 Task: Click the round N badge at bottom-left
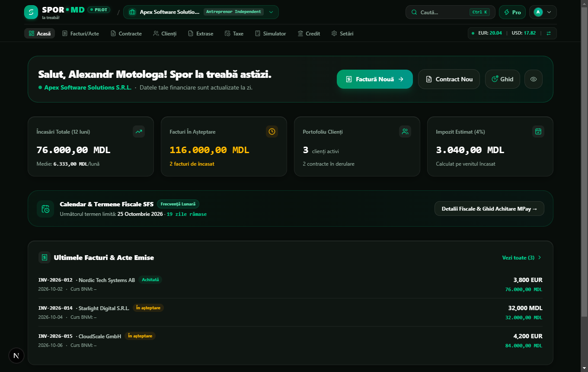[16, 356]
